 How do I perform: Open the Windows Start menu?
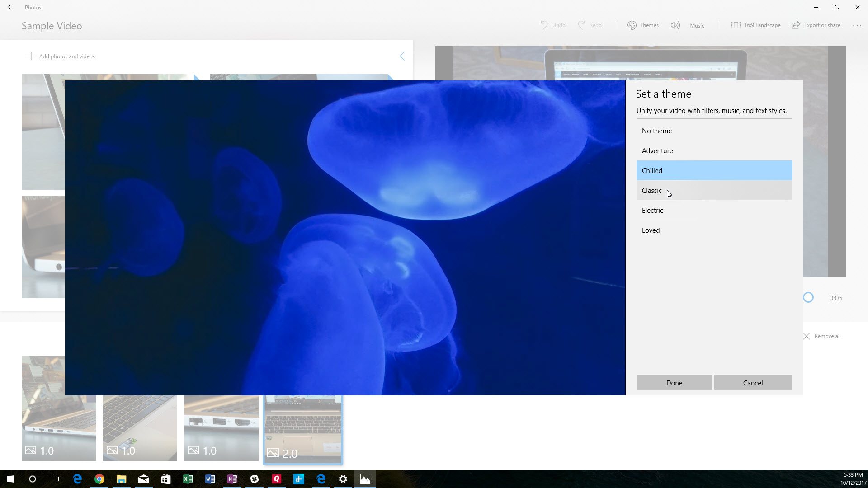coord(11,479)
